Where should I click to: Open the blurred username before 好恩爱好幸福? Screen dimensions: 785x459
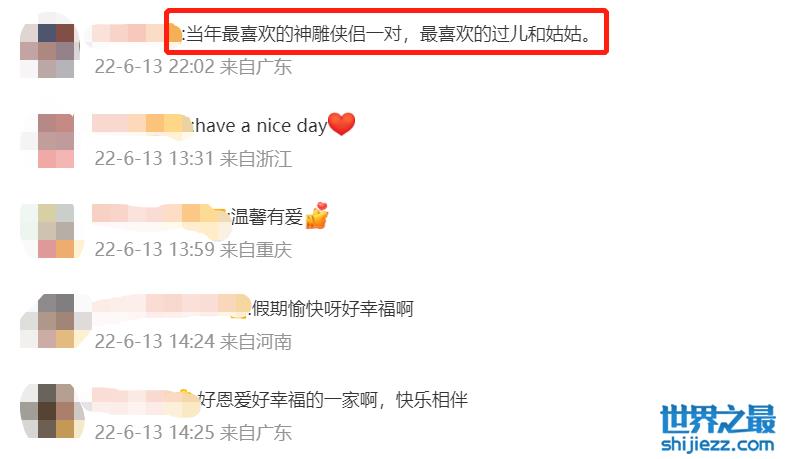coord(145,398)
